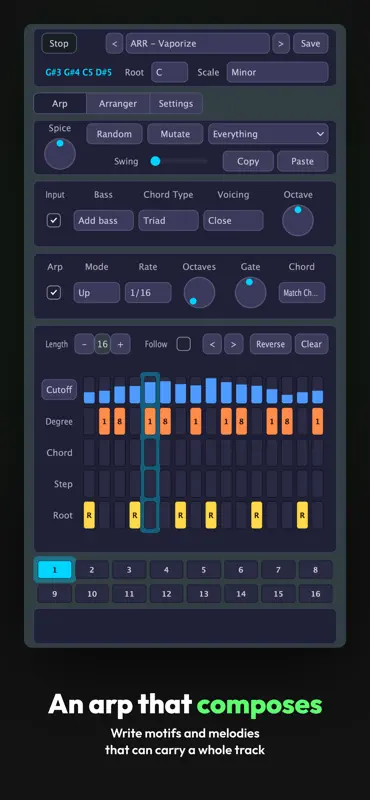Screen dimensions: 370x800
Task: Select pattern slot 15
Action: [x=278, y=594]
